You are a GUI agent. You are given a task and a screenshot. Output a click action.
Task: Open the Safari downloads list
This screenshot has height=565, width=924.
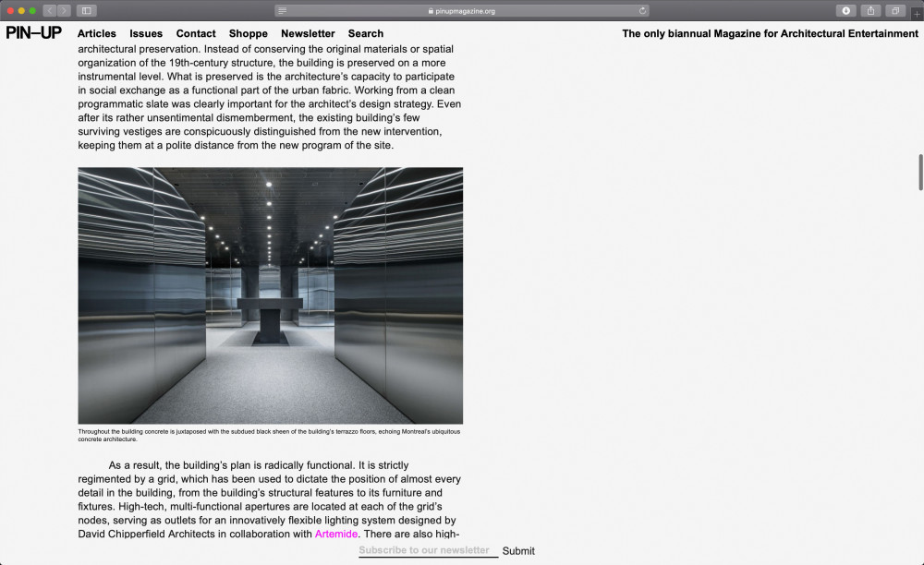tap(845, 10)
